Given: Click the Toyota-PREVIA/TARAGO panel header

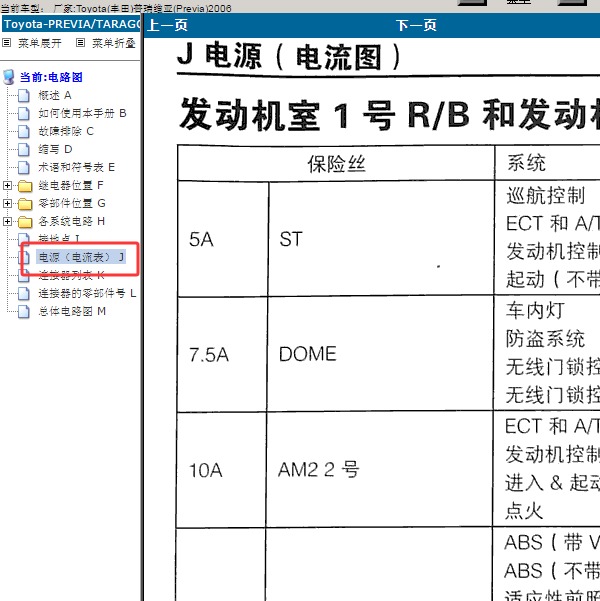Looking at the screenshot, I should 71,24.
